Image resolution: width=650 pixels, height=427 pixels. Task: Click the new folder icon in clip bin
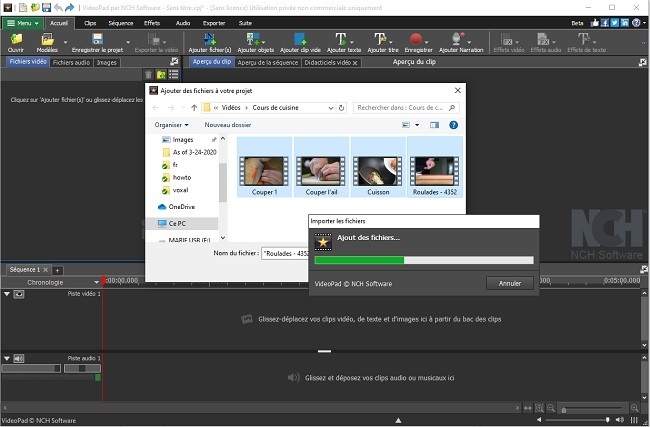pyautogui.click(x=161, y=75)
